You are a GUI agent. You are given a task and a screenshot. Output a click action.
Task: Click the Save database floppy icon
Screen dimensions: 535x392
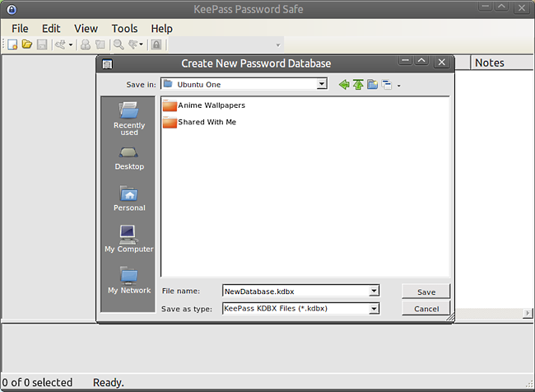42,44
